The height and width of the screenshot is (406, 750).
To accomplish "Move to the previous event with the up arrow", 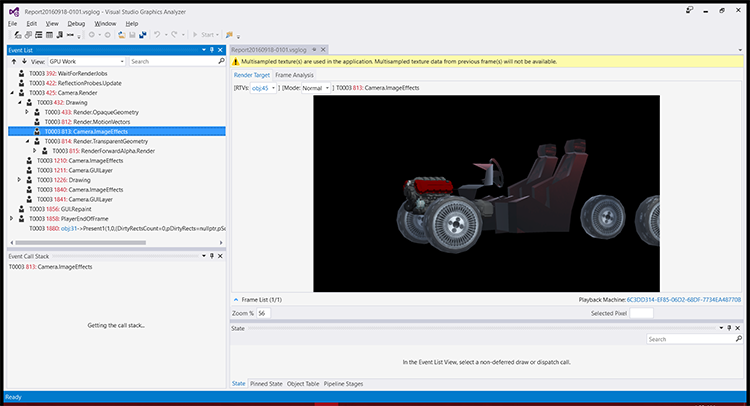I will [14, 61].
